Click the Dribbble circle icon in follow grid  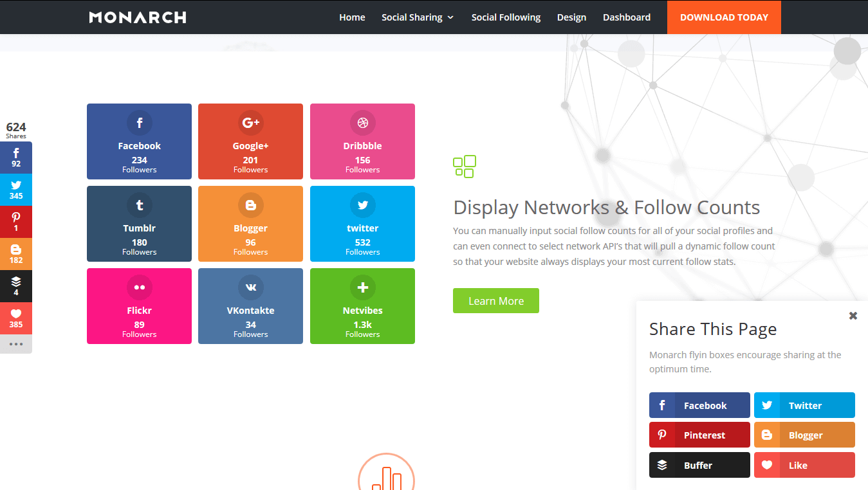363,123
